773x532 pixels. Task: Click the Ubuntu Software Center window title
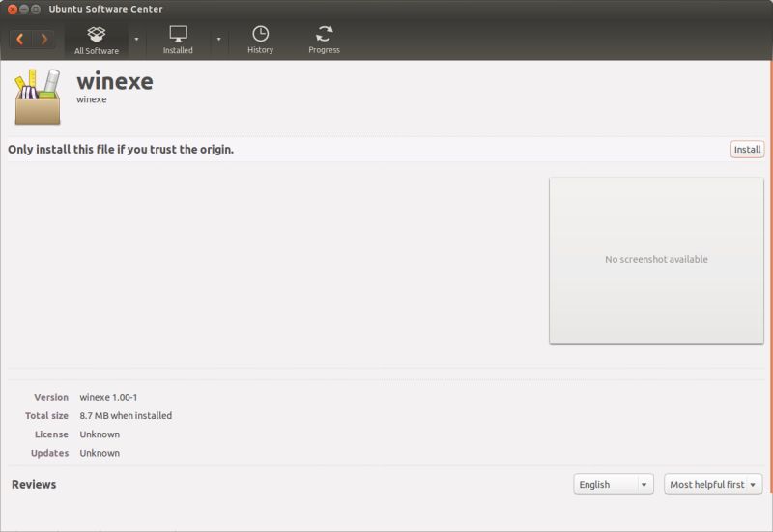pyautogui.click(x=105, y=9)
